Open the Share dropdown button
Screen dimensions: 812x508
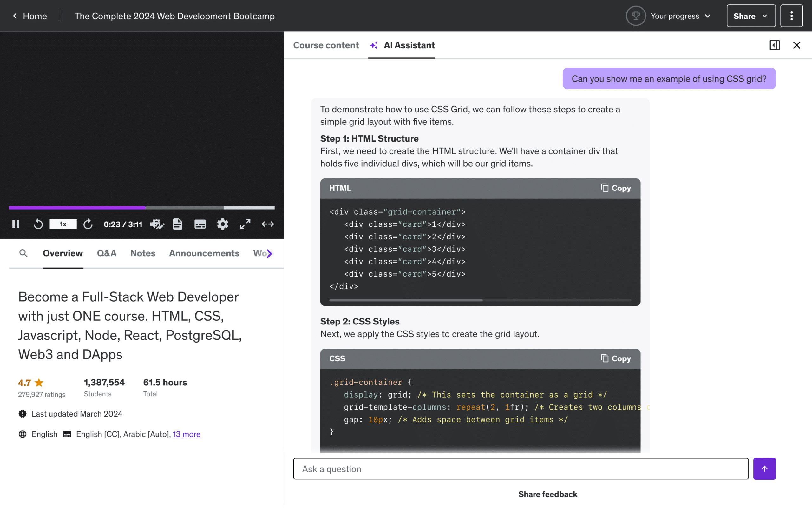click(x=751, y=16)
